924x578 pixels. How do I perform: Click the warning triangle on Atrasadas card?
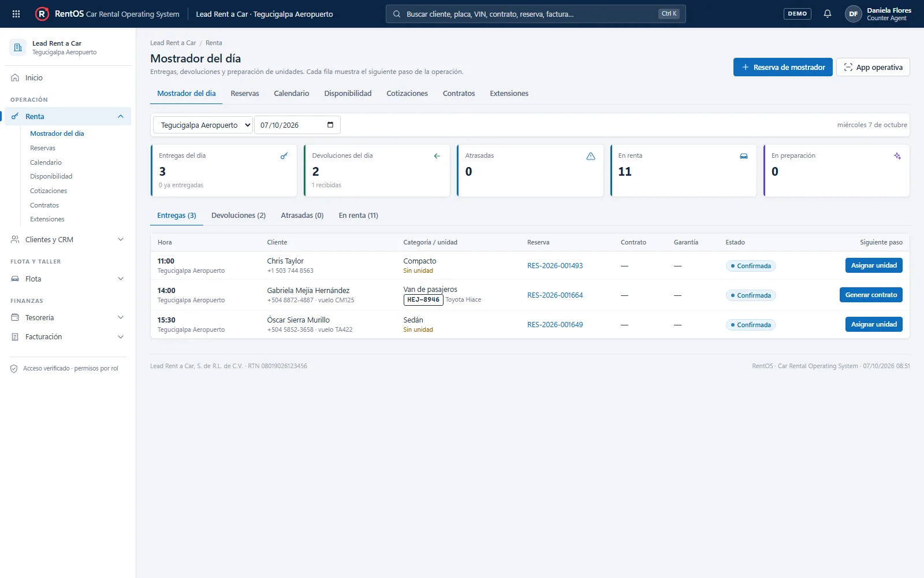(x=591, y=156)
